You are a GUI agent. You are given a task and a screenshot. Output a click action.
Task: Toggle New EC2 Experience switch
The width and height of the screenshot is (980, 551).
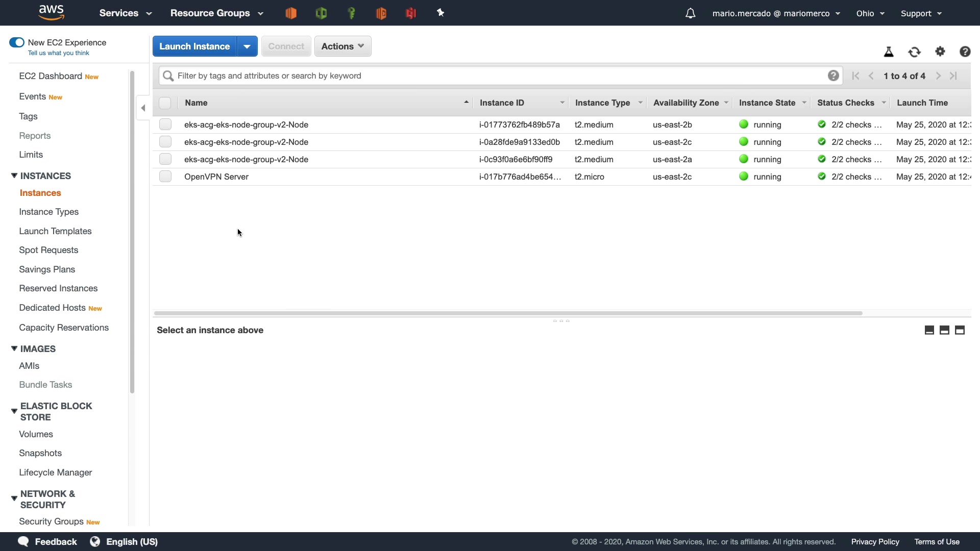click(x=17, y=42)
